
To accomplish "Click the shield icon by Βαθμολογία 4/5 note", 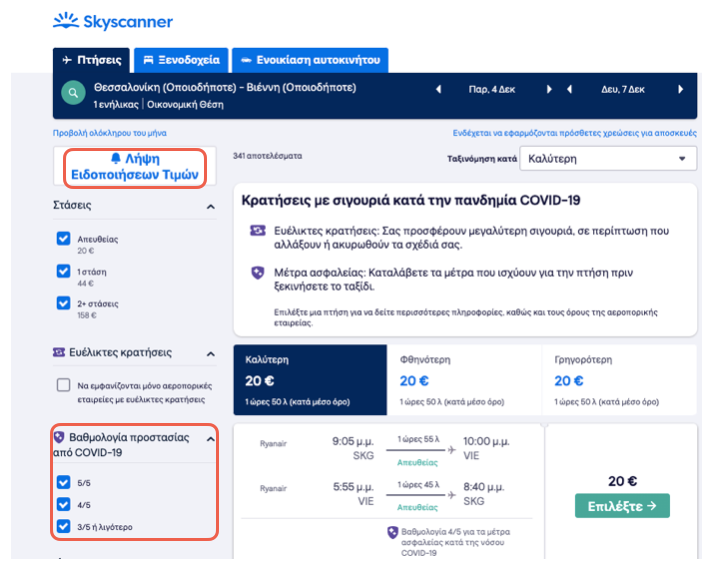I will coord(392,532).
